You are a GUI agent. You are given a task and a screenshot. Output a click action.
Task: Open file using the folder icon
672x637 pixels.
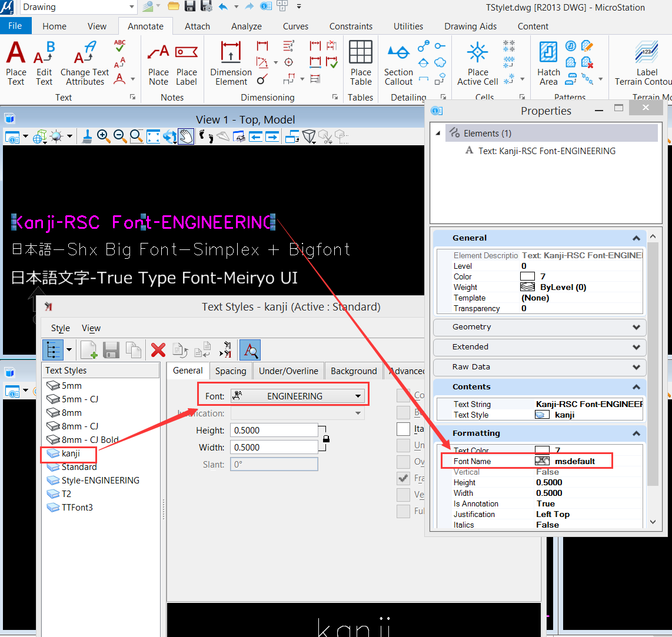[x=174, y=6]
